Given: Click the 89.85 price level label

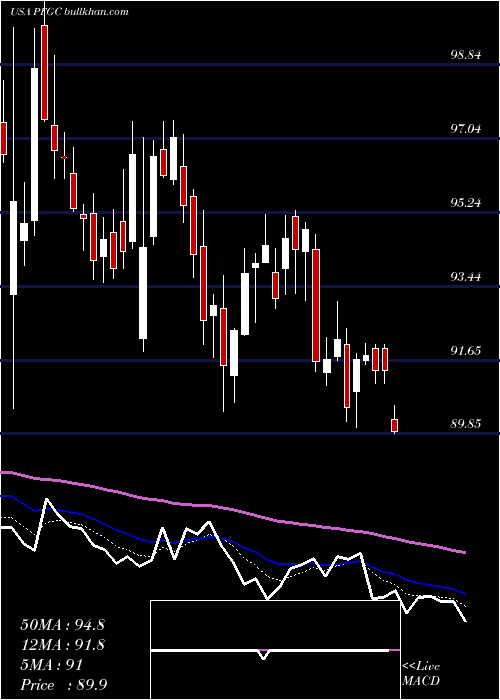Looking at the screenshot, I should (466, 424).
